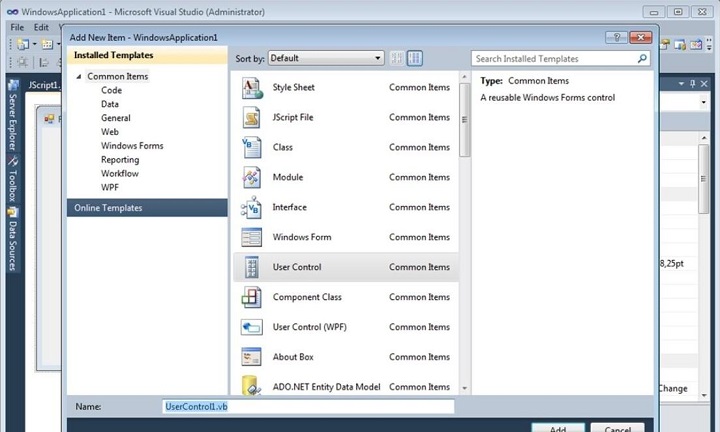Click template list scroll up arrow
The width and height of the screenshot is (720, 432).
(464, 77)
